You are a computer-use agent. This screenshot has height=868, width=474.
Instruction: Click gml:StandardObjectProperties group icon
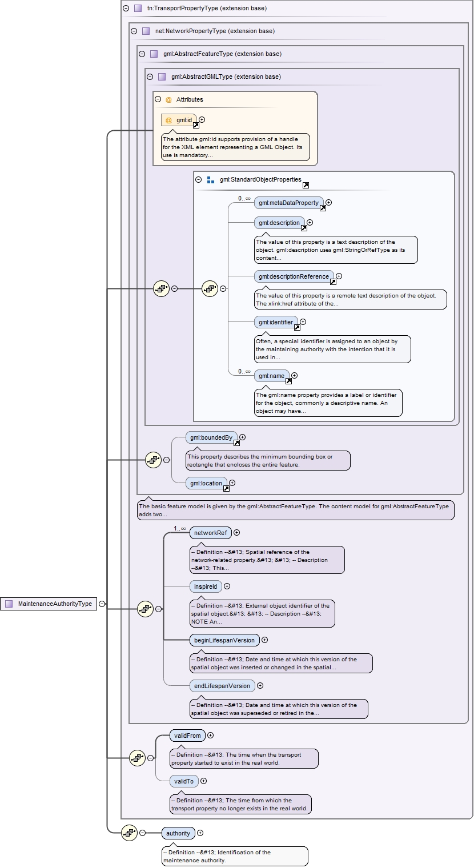tap(211, 180)
